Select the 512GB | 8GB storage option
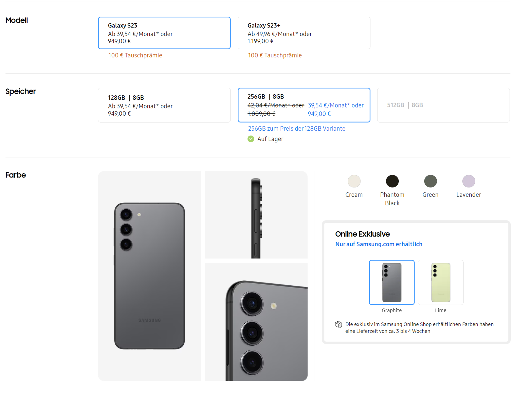 pyautogui.click(x=443, y=105)
